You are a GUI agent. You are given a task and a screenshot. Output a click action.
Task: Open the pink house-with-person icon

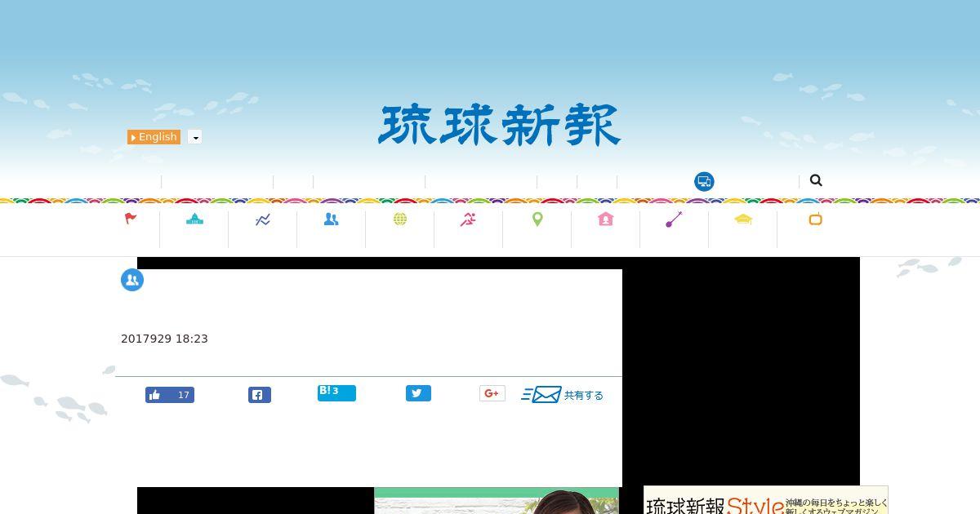(605, 219)
